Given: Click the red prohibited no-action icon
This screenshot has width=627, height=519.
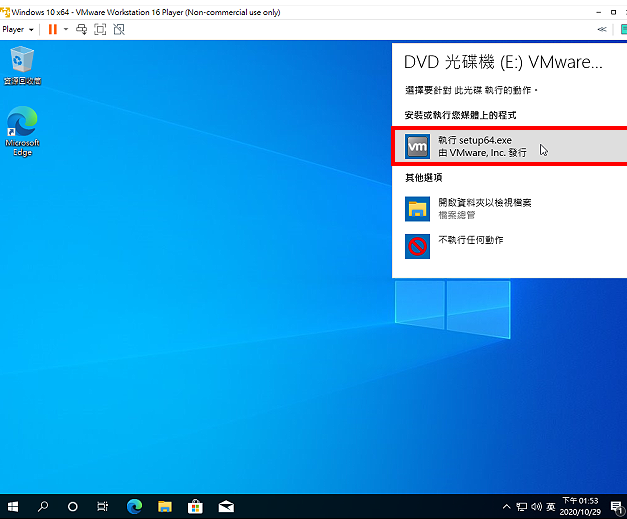Looking at the screenshot, I should pos(417,246).
